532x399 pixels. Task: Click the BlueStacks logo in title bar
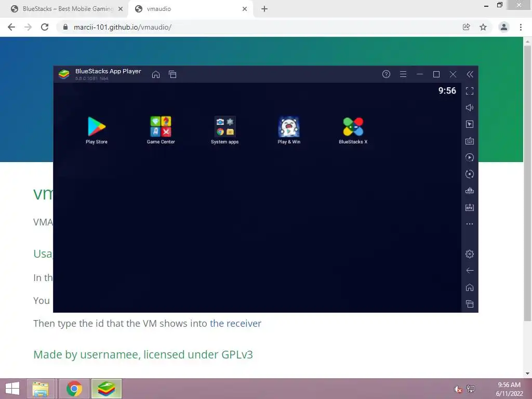(x=64, y=74)
